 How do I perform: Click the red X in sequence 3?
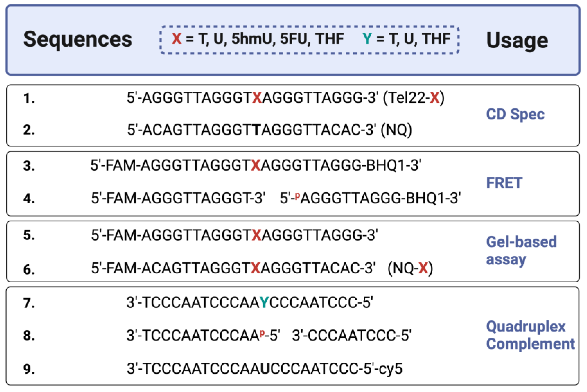tap(256, 166)
